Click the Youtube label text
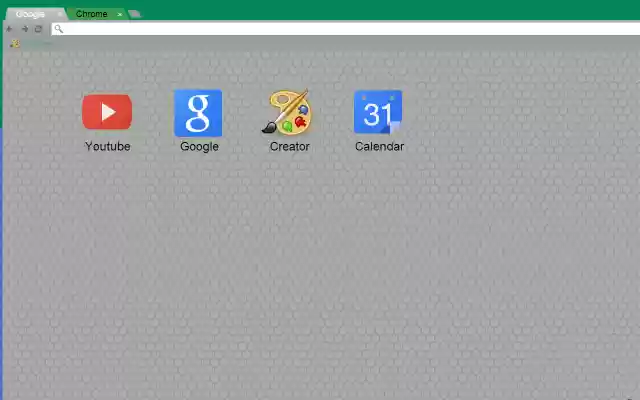Screen dimensions: 640x400 click(x=108, y=147)
